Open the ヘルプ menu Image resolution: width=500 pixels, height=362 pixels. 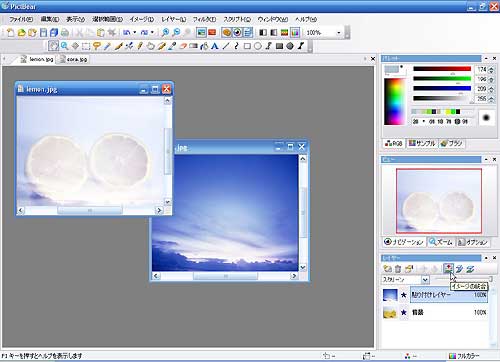[306, 19]
